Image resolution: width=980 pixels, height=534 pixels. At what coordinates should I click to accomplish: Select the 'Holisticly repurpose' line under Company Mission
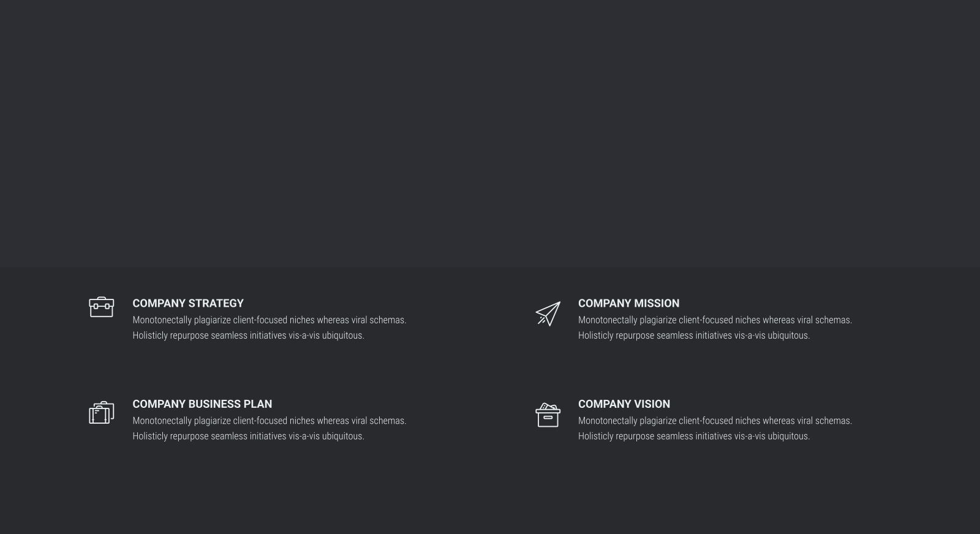point(694,336)
